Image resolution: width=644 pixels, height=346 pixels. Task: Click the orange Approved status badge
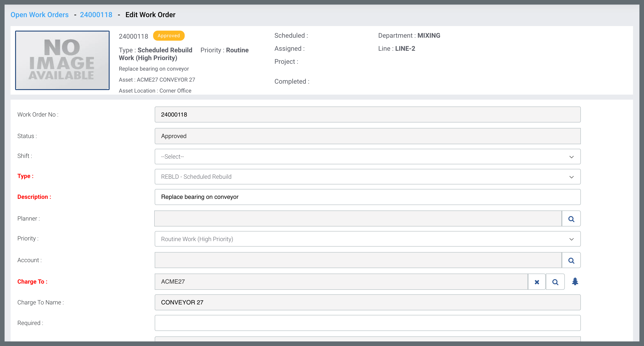(169, 36)
